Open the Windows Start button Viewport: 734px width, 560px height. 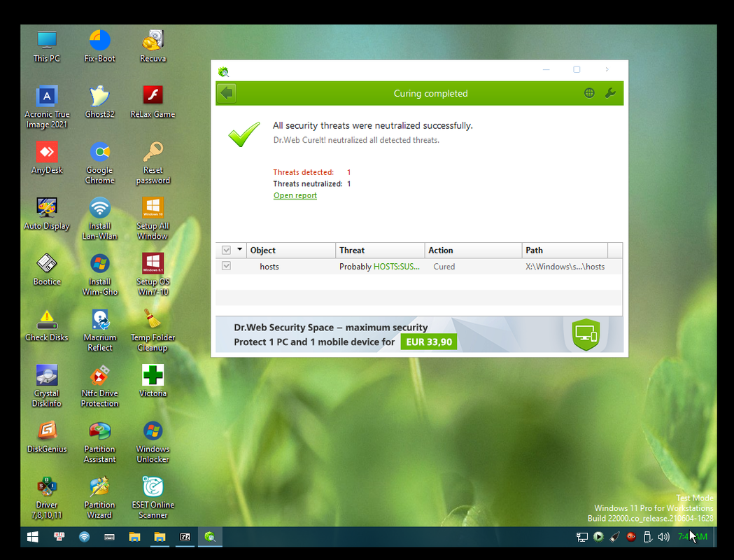[33, 537]
